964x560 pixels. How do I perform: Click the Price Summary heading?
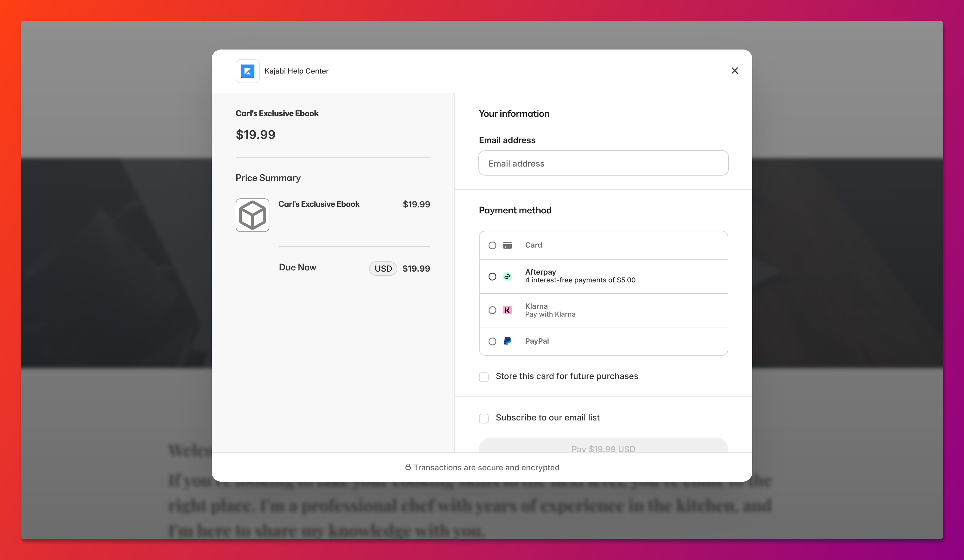[268, 178]
